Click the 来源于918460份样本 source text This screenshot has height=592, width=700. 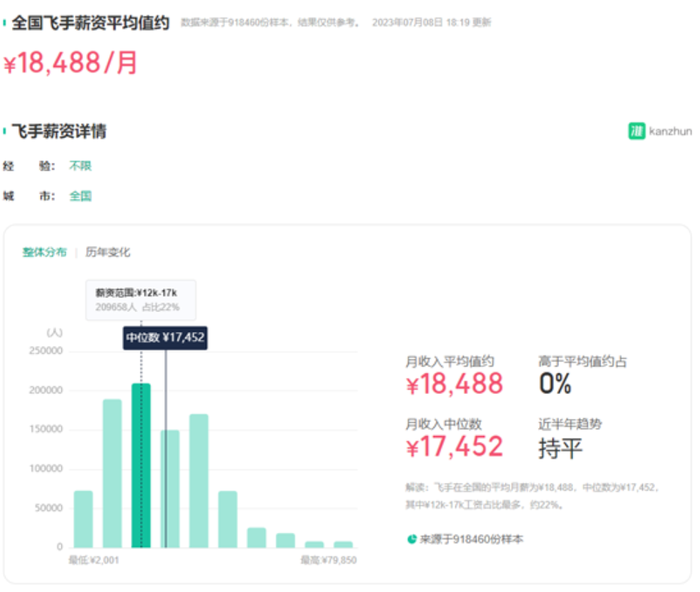click(x=472, y=539)
